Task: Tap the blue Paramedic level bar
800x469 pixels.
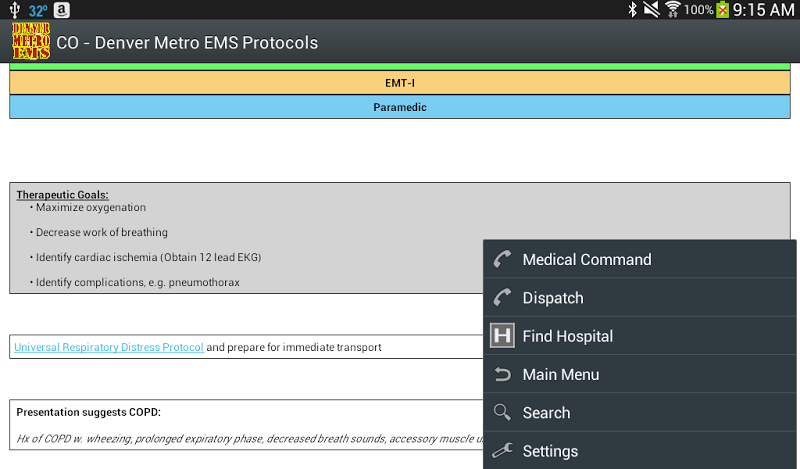Action: click(400, 107)
